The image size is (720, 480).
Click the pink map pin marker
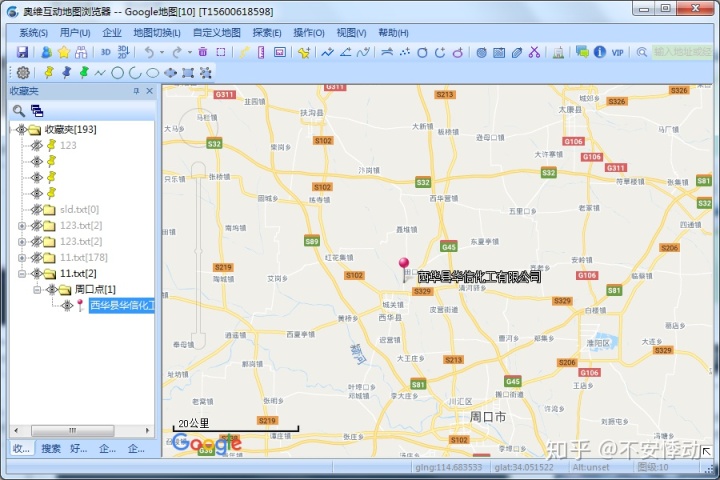click(x=404, y=269)
